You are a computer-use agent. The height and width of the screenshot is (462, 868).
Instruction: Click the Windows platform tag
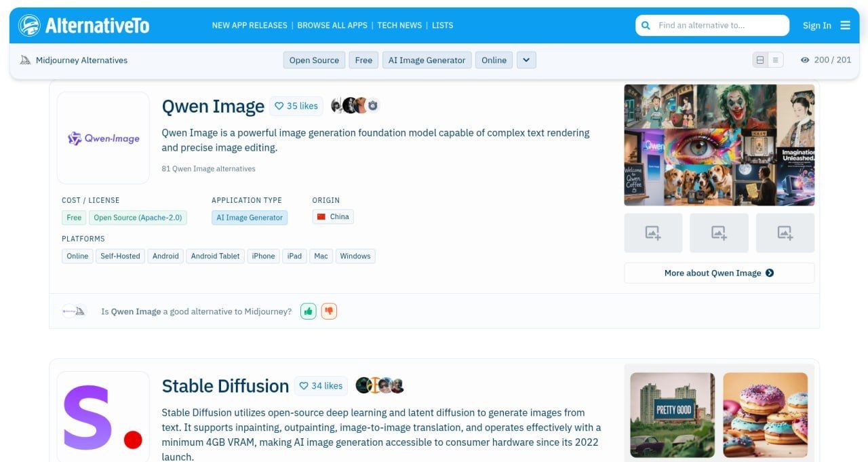tap(355, 256)
